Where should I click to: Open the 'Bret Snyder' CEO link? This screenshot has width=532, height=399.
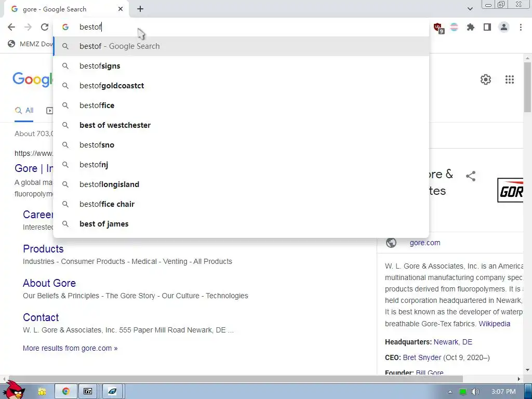pos(422,357)
